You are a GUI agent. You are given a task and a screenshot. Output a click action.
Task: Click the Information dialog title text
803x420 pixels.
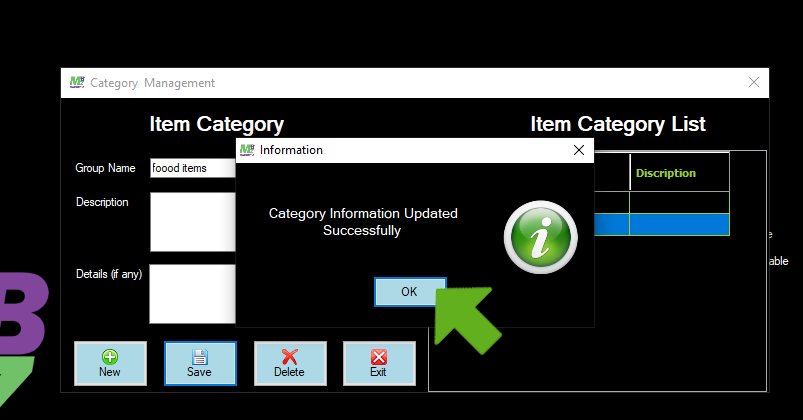click(x=291, y=150)
